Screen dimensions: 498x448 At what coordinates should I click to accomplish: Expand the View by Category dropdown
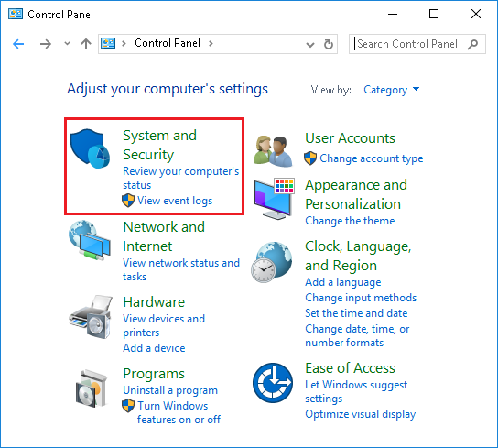pyautogui.click(x=391, y=90)
